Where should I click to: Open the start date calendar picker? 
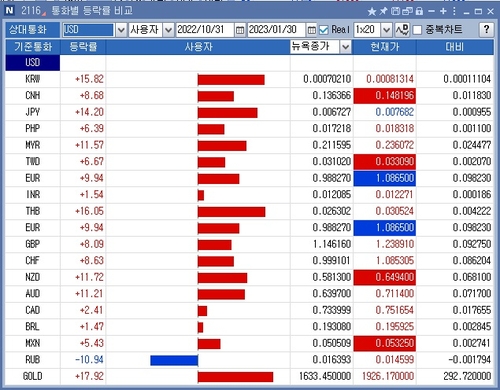pos(240,30)
